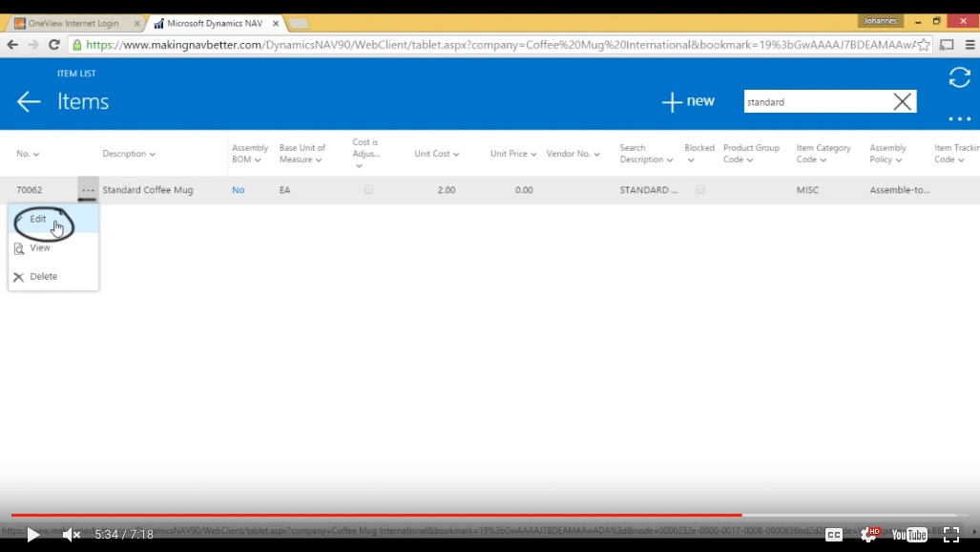
Task: Choose Edit from the context menu
Action: pyautogui.click(x=53, y=219)
